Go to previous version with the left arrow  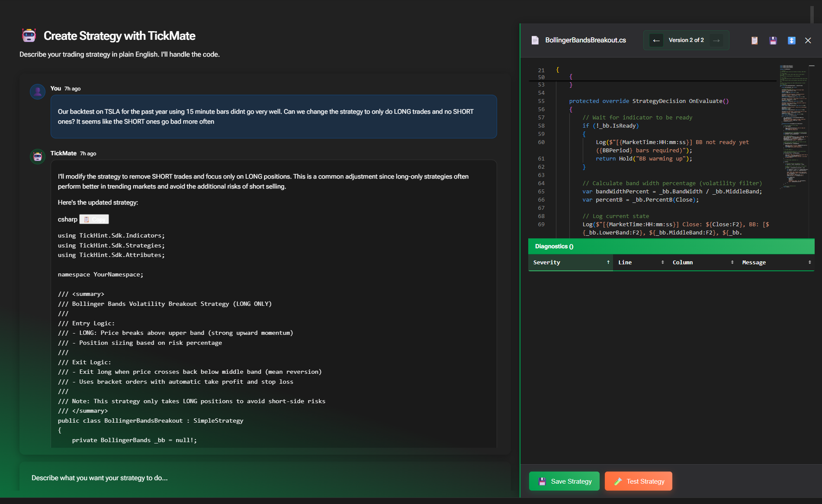click(x=656, y=40)
